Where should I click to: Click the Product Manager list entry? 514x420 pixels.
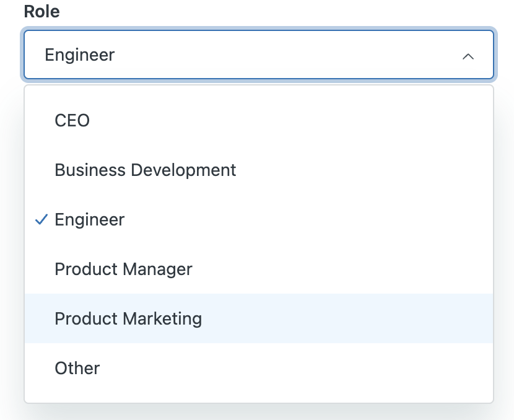point(124,269)
